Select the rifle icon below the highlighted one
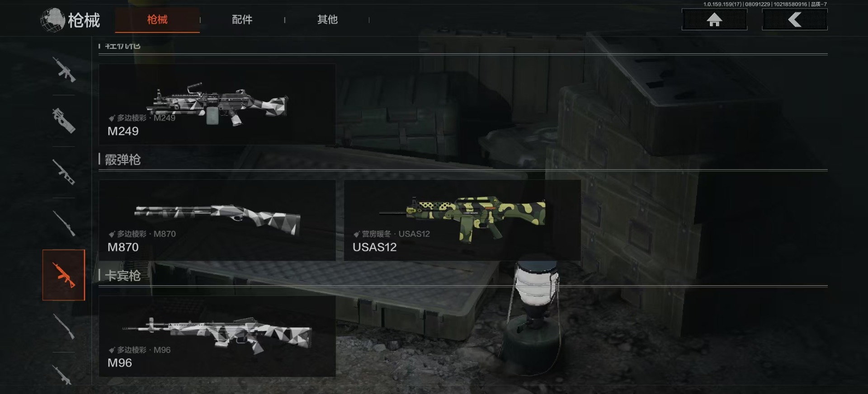This screenshot has height=394, width=868. pos(64,326)
